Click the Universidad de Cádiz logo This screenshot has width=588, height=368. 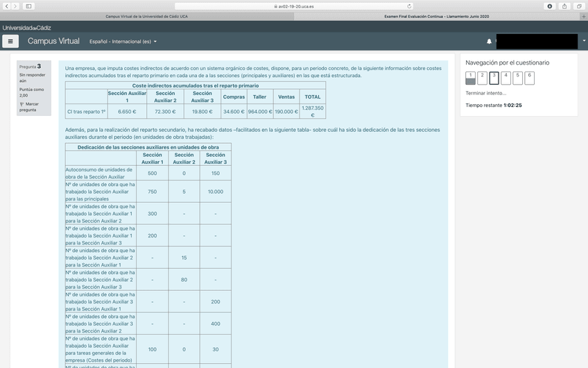[x=26, y=28]
